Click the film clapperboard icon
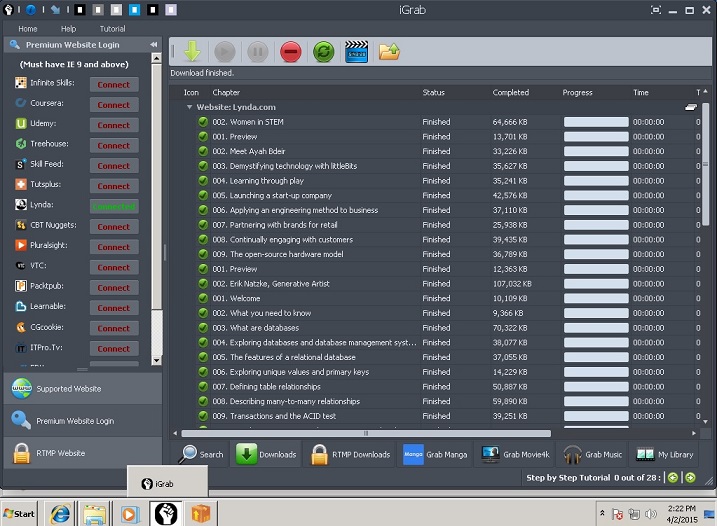The image size is (717, 526). pos(356,52)
